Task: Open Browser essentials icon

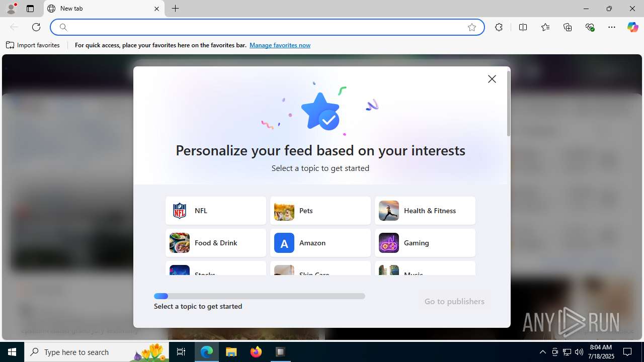Action: pos(590,27)
